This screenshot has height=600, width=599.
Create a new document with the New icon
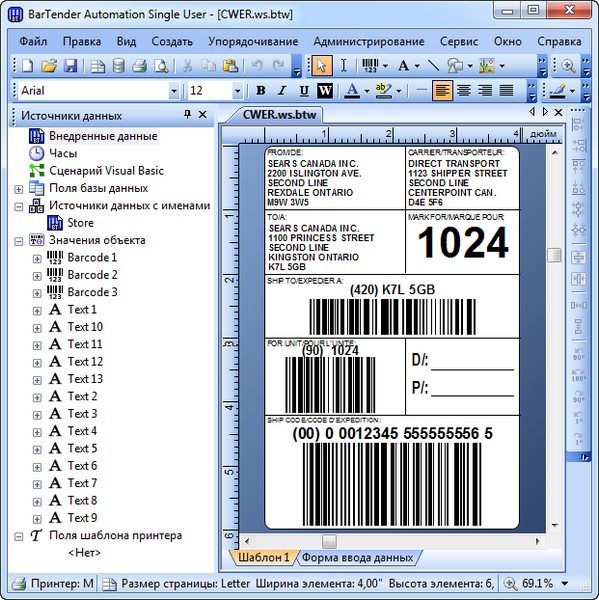(x=28, y=66)
